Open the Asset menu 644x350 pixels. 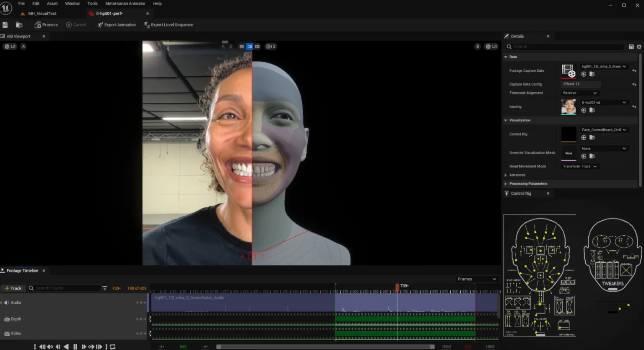pos(52,3)
